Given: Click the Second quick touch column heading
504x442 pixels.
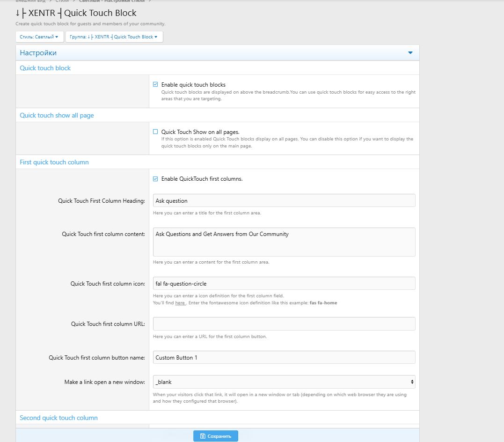Looking at the screenshot, I should point(58,418).
